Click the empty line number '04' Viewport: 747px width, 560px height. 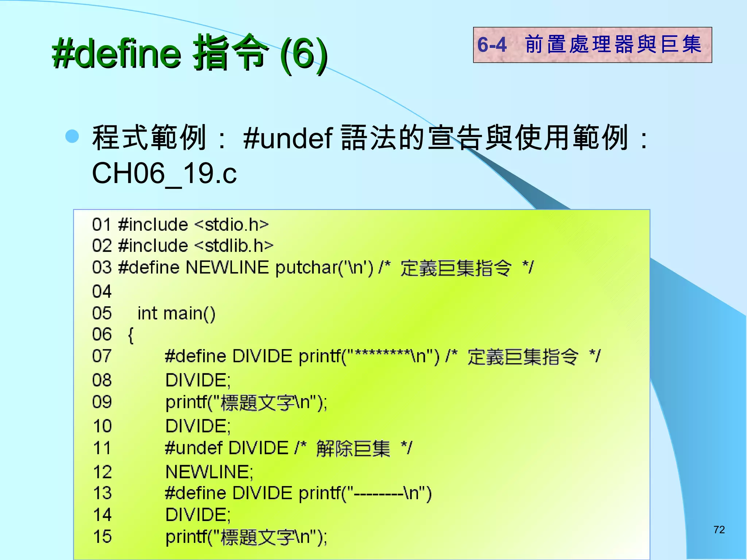click(x=102, y=292)
